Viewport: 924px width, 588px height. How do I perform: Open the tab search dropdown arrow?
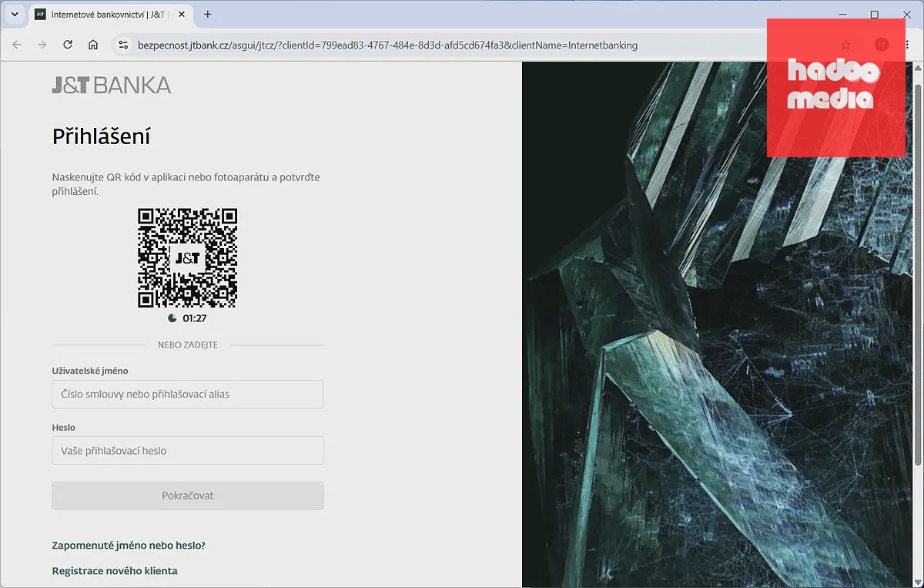coord(14,14)
